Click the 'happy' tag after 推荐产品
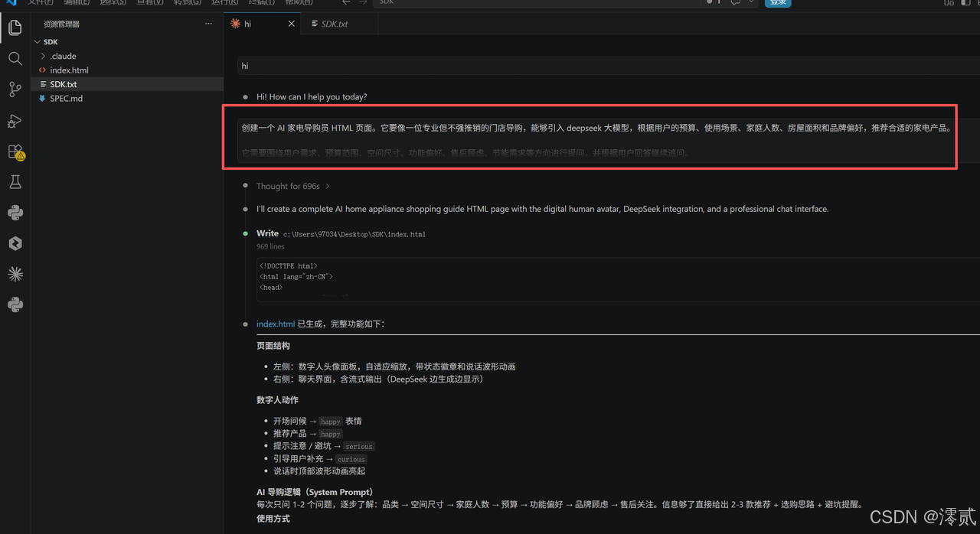Viewport: 980px width, 534px height. tap(331, 434)
